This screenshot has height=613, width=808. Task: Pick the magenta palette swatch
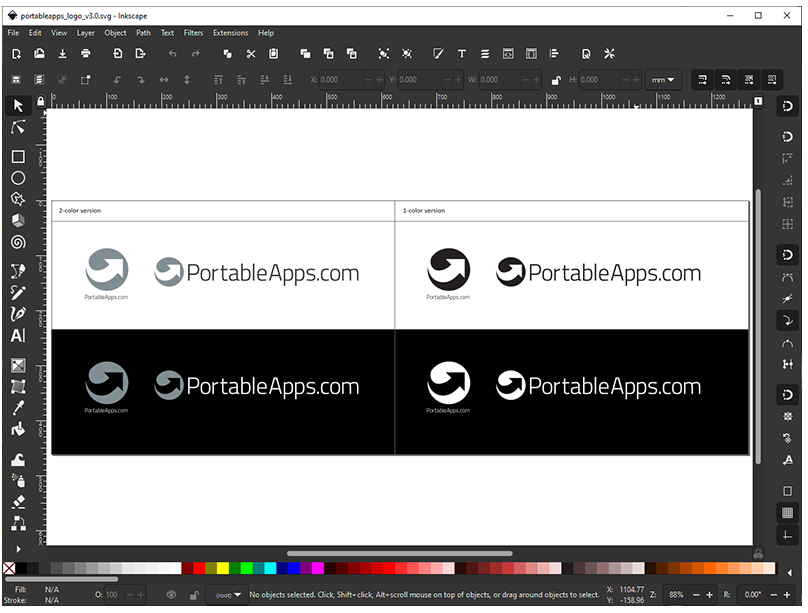coord(318,568)
